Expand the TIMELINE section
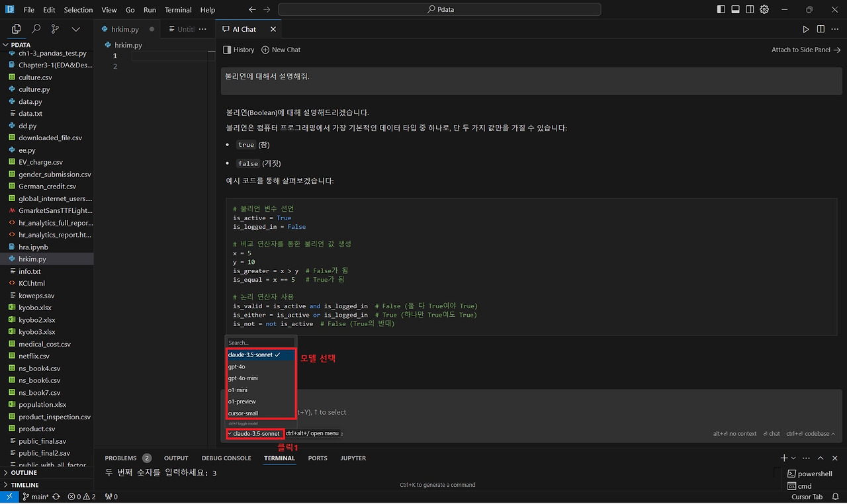The image size is (847, 504). pos(46,485)
